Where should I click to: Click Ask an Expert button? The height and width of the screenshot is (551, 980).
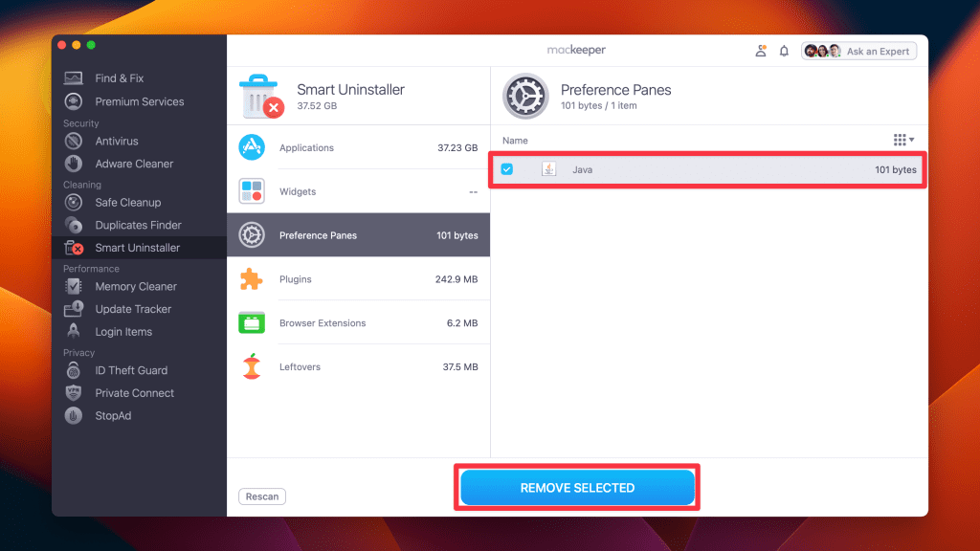point(858,52)
